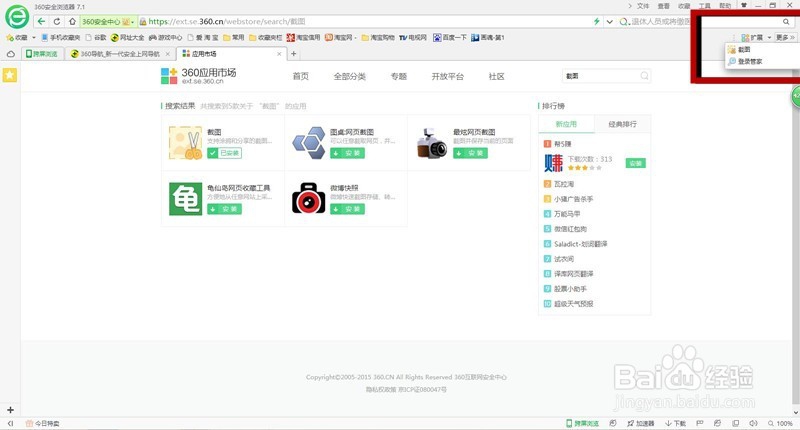Image resolution: width=800 pixels, height=430 pixels.
Task: Expand the 收藏 dropdown arrow
Action: [34, 37]
